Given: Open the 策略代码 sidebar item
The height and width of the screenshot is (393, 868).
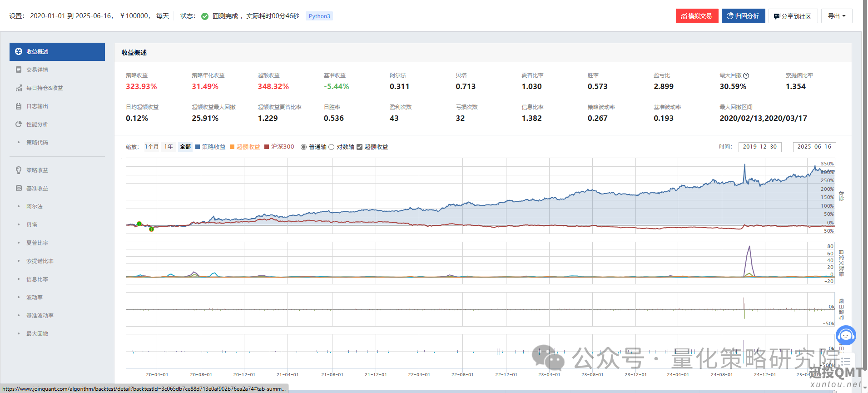Looking at the screenshot, I should click(37, 143).
